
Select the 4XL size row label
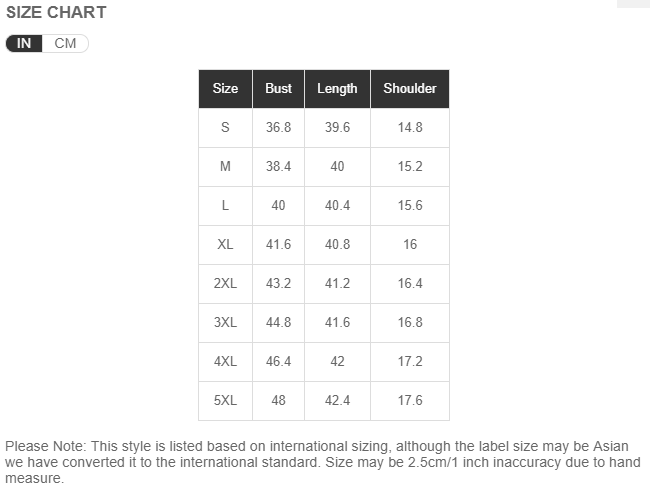coord(225,361)
